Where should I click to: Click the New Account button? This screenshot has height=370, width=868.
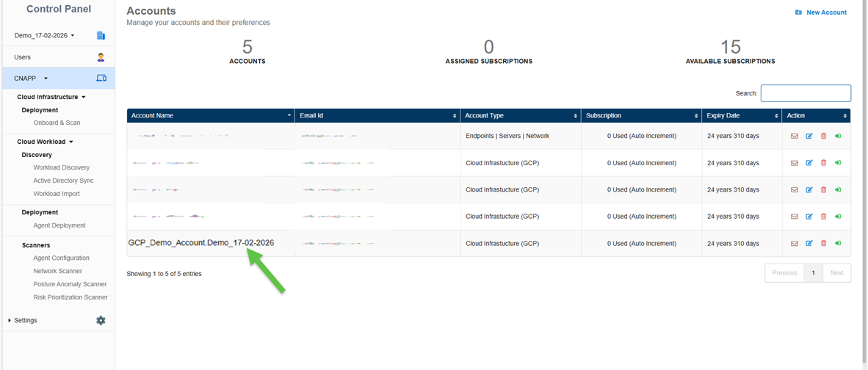(821, 12)
